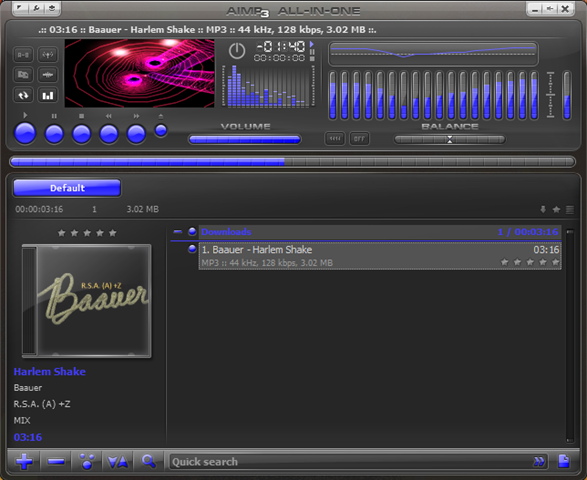
Task: Adjust the separate preamp slider right of scale
Action: point(567,95)
